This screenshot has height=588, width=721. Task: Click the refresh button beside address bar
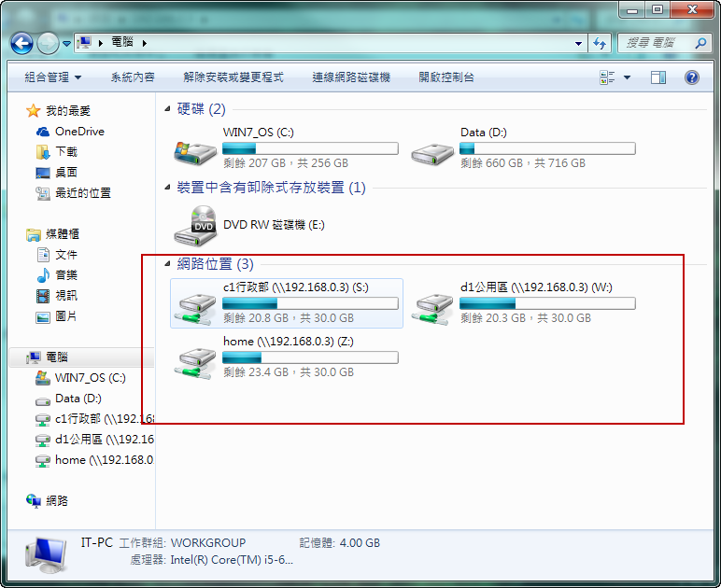pyautogui.click(x=599, y=43)
